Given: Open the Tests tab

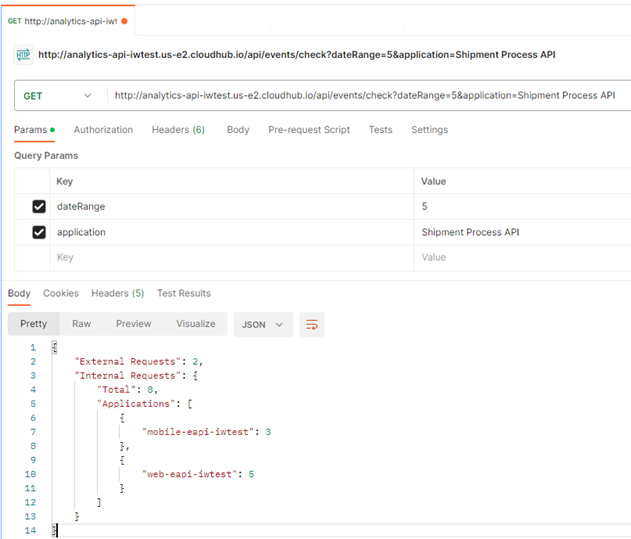Looking at the screenshot, I should [380, 130].
